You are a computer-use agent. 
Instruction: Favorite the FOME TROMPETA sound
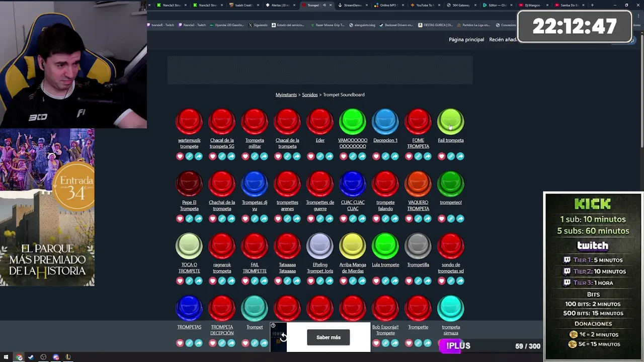click(409, 156)
